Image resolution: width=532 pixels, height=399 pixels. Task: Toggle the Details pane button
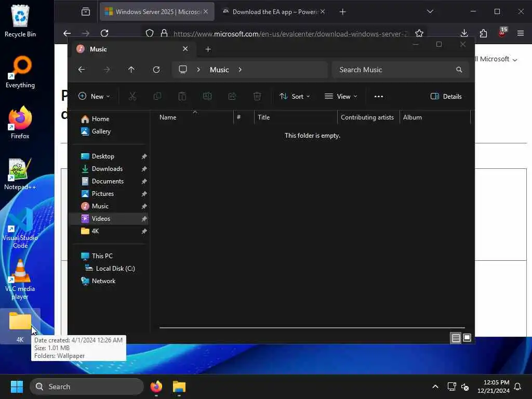pyautogui.click(x=446, y=96)
